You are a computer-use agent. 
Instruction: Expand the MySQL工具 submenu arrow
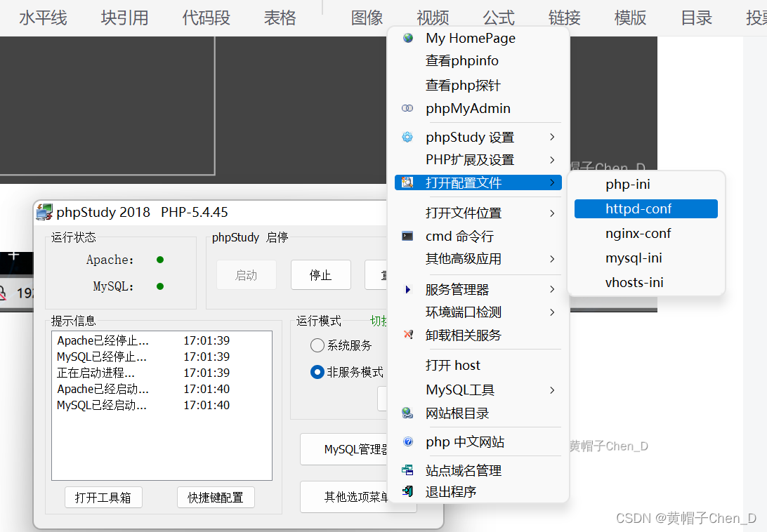tap(552, 390)
